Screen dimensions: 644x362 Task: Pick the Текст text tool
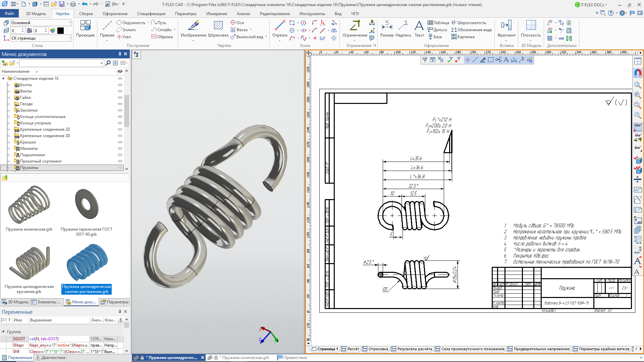point(419,29)
